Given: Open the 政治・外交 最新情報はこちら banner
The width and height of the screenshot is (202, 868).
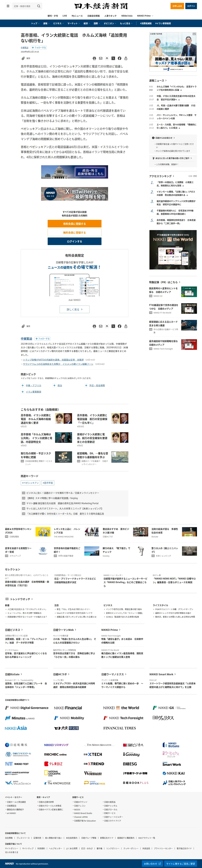Looking at the screenshot, I should click(x=75, y=172).
